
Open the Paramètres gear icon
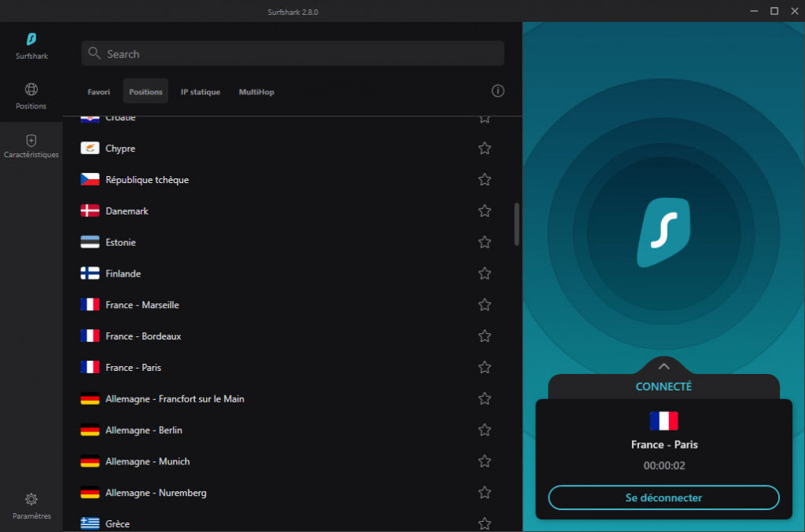tap(31, 499)
